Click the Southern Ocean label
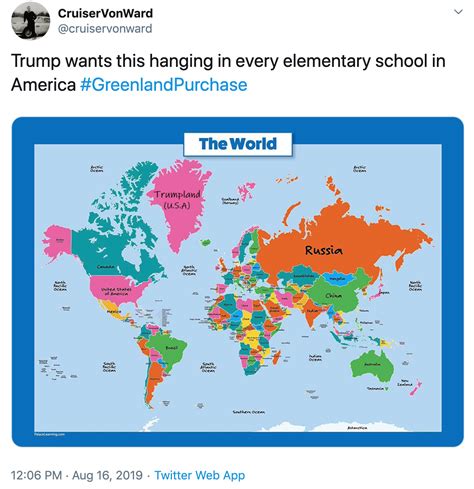This screenshot has height=489, width=474. pos(249,412)
